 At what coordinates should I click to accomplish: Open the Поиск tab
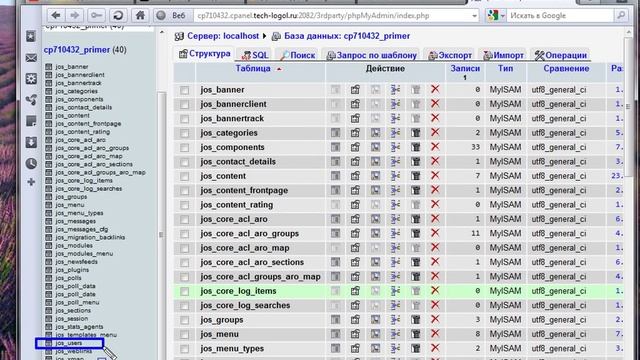pos(298,55)
